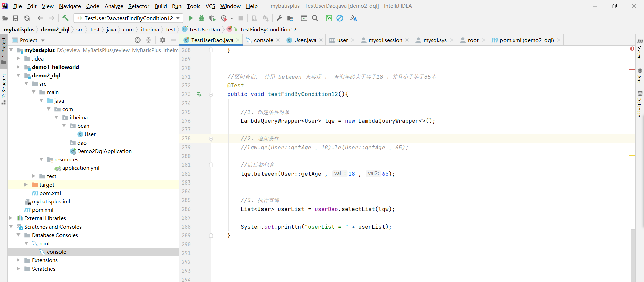The height and width of the screenshot is (282, 644).
Task: Switch to the User.java tab
Action: [305, 40]
